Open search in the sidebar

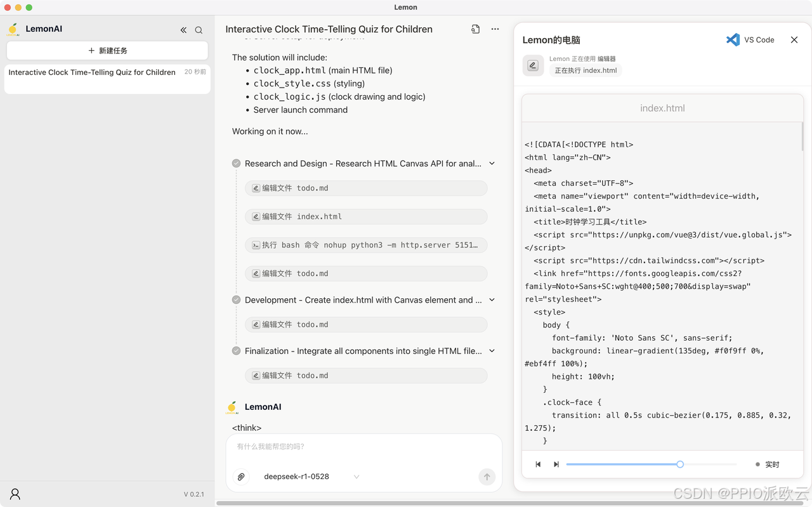tap(199, 30)
